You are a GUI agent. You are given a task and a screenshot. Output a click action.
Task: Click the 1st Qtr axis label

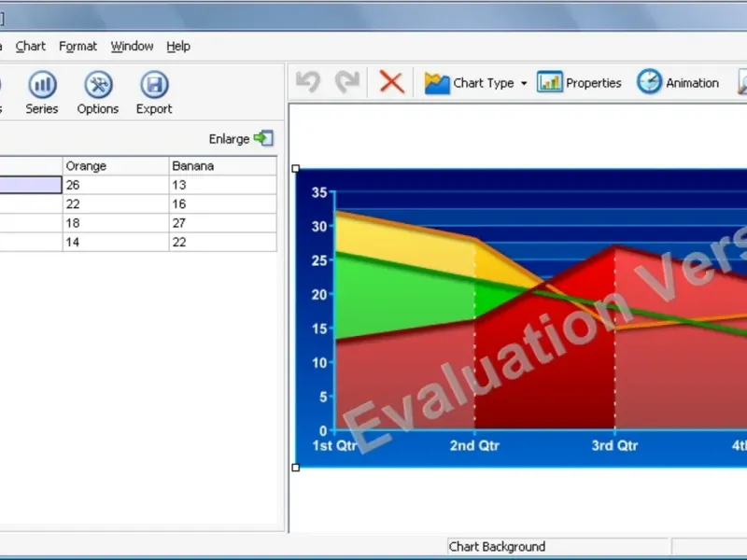(334, 446)
